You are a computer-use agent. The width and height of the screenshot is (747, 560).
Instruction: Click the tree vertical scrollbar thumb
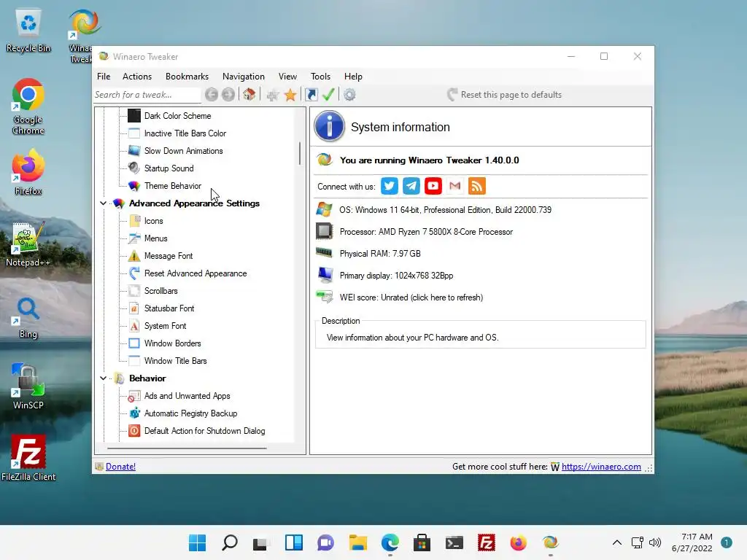pyautogui.click(x=300, y=153)
